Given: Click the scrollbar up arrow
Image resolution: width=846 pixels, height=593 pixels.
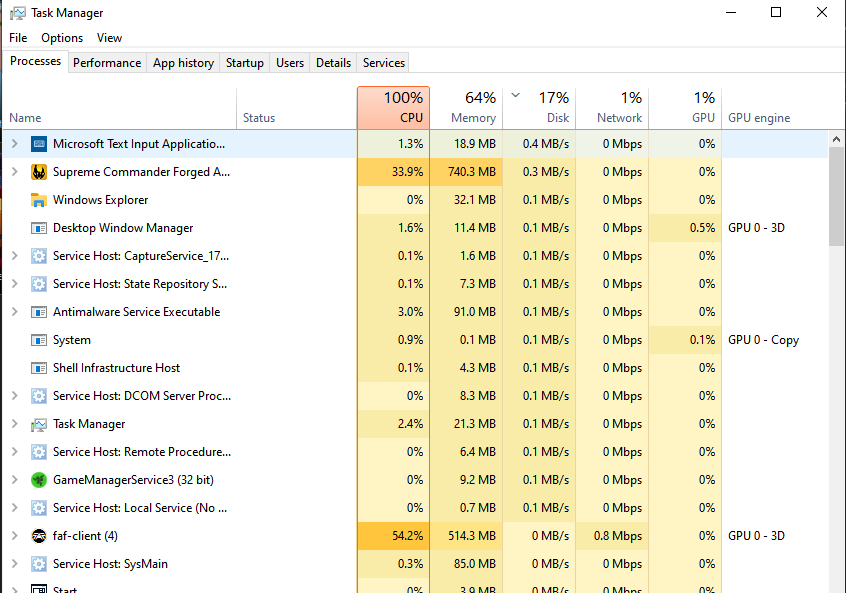Looking at the screenshot, I should point(836,139).
